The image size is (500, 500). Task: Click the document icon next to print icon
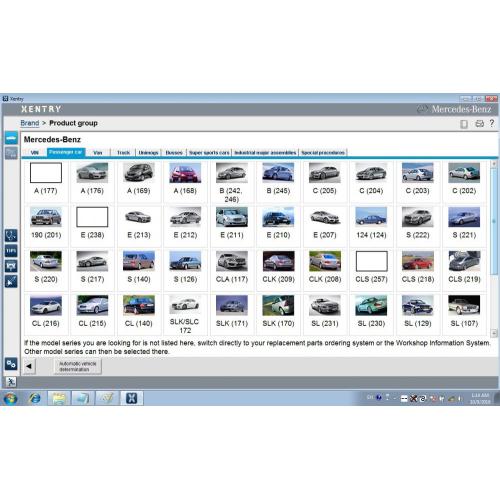(464, 124)
